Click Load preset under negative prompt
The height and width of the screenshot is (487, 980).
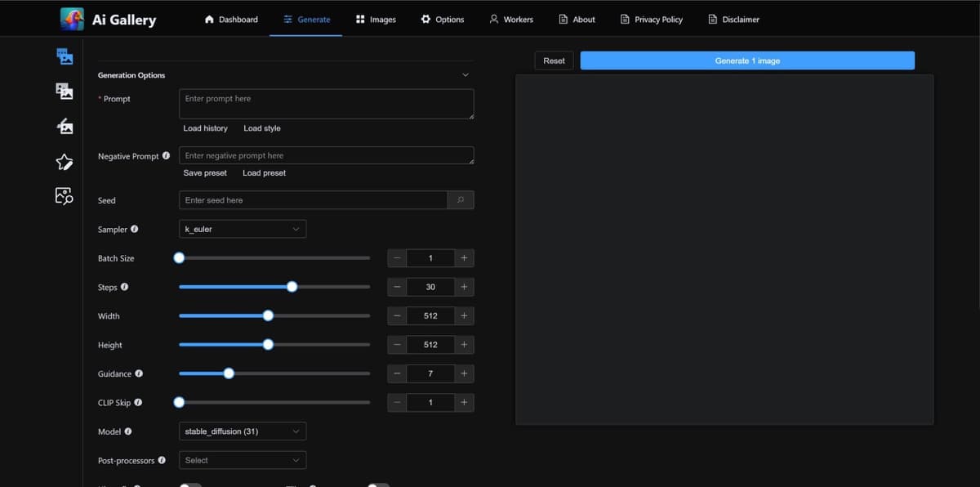click(x=265, y=173)
